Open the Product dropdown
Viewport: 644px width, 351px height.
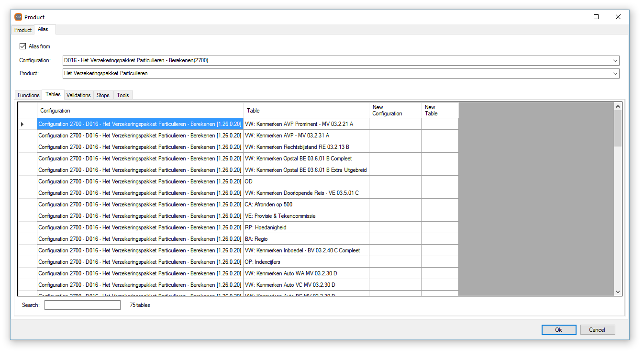[615, 74]
